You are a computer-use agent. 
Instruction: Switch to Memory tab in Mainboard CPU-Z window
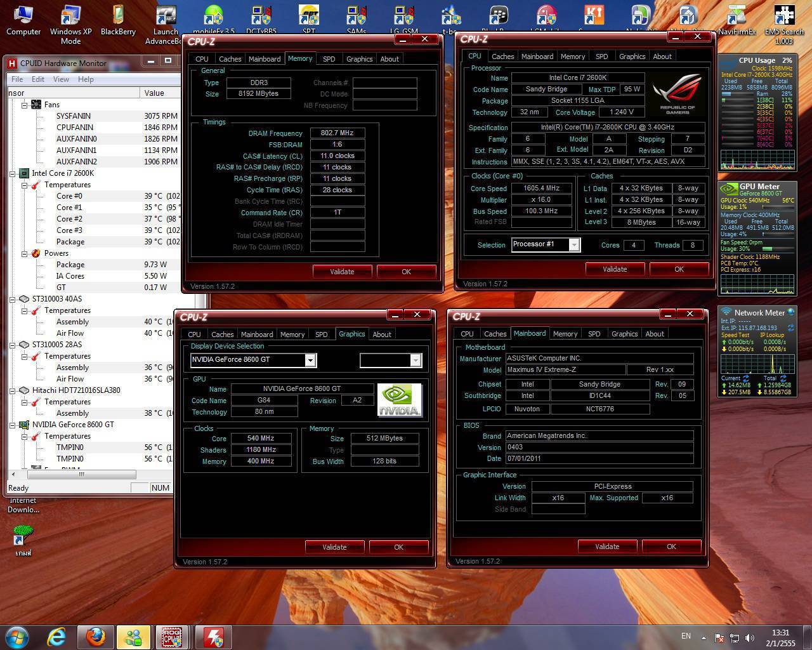coord(565,333)
